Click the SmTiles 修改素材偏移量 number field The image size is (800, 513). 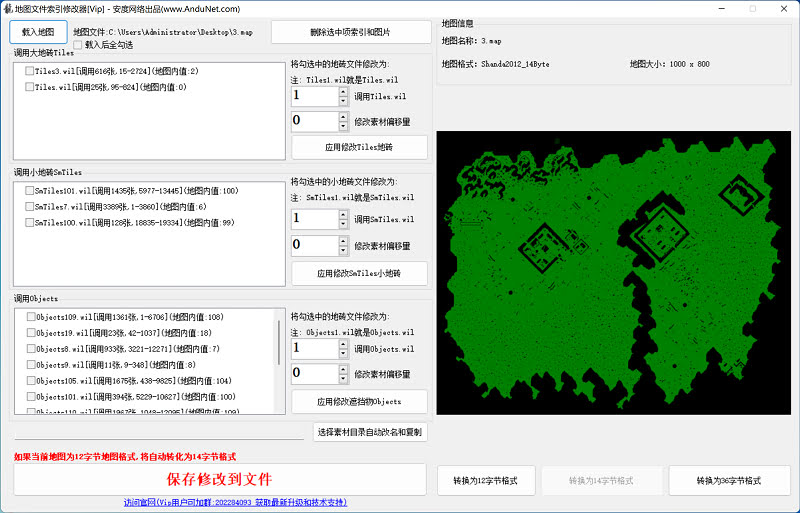click(x=315, y=246)
